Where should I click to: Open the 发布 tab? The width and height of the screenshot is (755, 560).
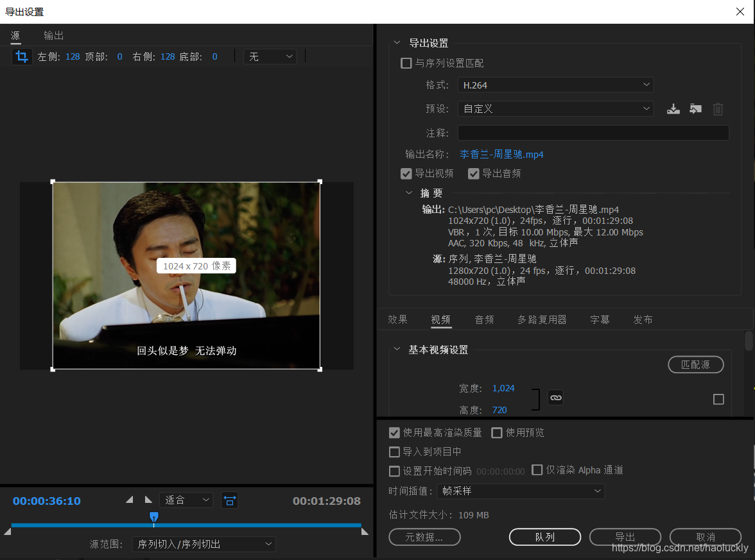pos(643,319)
